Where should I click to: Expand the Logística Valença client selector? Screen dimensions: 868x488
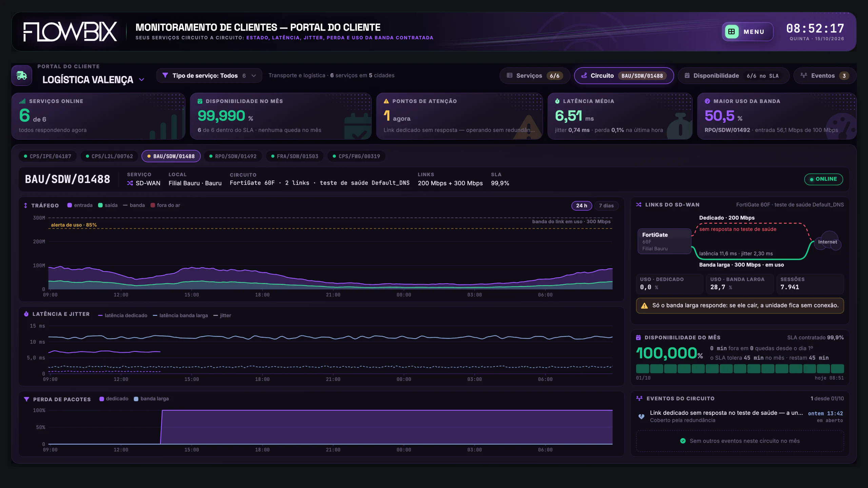tap(93, 80)
